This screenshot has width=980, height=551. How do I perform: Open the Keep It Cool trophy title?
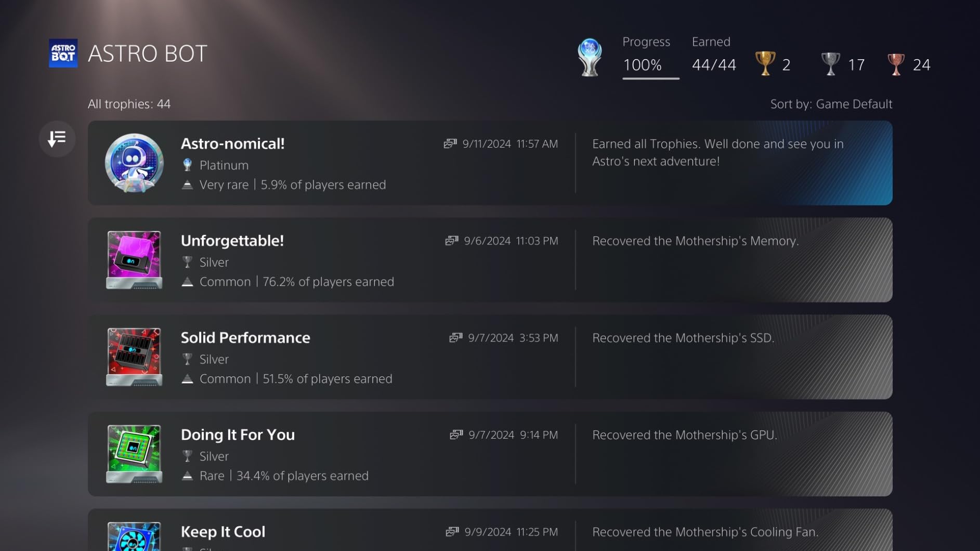point(223,532)
